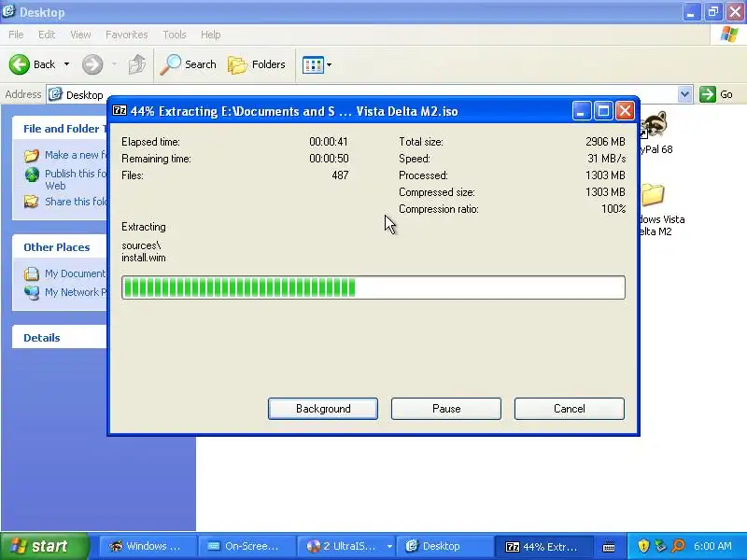747x560 pixels.
Task: Open the Views icon dropdown
Action: 317,64
